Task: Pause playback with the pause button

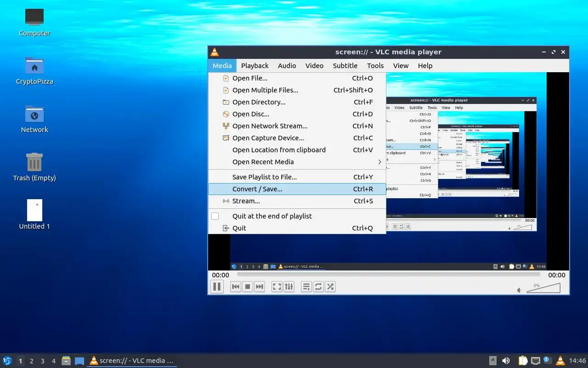Action: pos(217,287)
